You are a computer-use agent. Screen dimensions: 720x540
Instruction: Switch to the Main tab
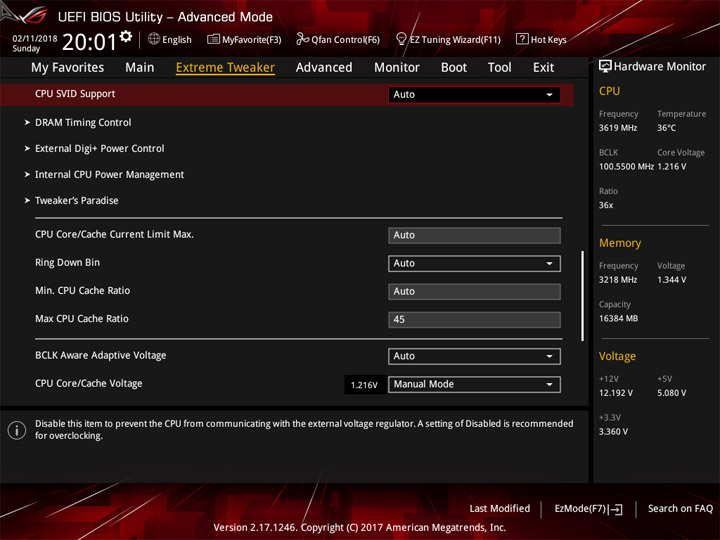[140, 68]
